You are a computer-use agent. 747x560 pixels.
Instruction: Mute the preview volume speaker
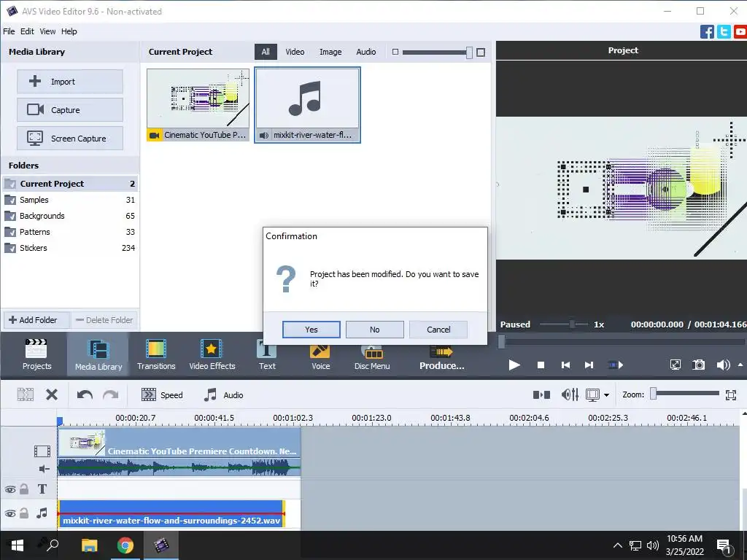pyautogui.click(x=723, y=365)
